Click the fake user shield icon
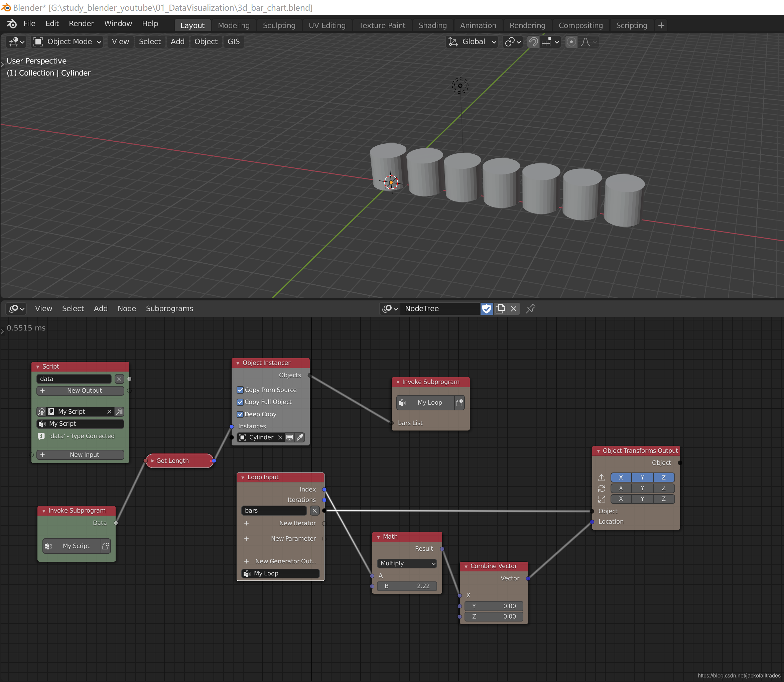 [486, 309]
